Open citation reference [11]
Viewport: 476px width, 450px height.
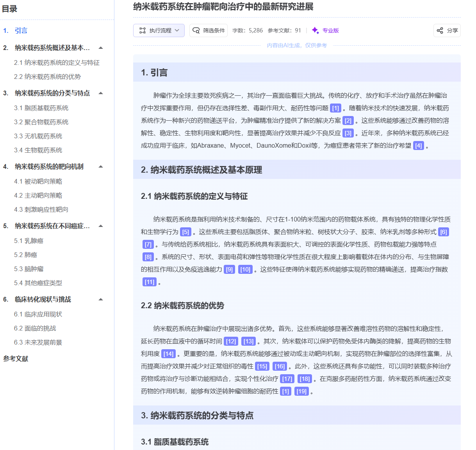(150, 282)
